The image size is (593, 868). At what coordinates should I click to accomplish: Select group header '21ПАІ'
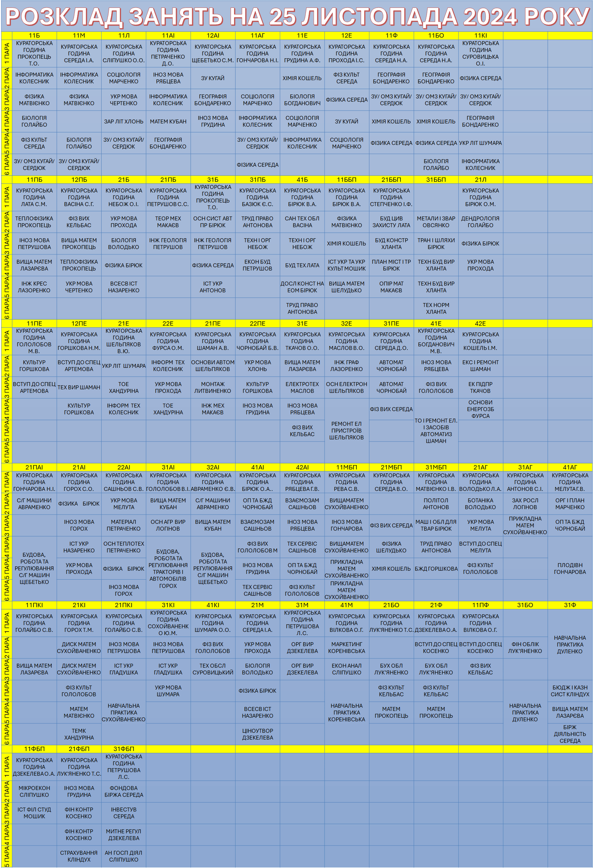click(34, 467)
